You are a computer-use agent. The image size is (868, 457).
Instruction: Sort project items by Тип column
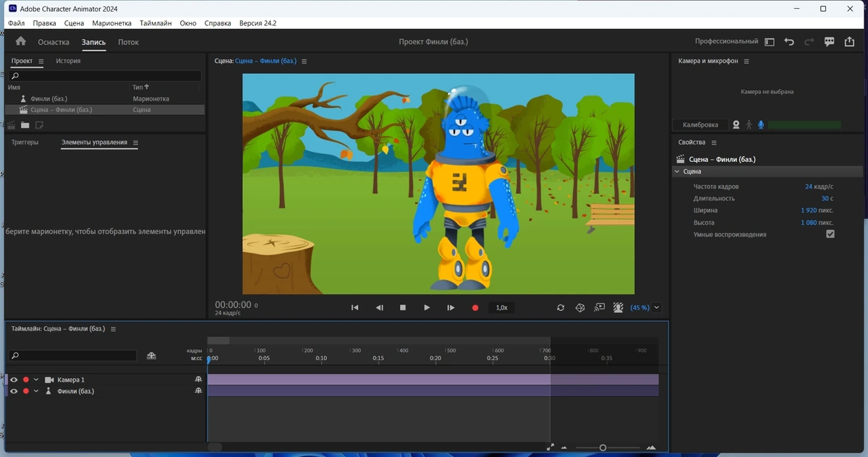pos(140,87)
